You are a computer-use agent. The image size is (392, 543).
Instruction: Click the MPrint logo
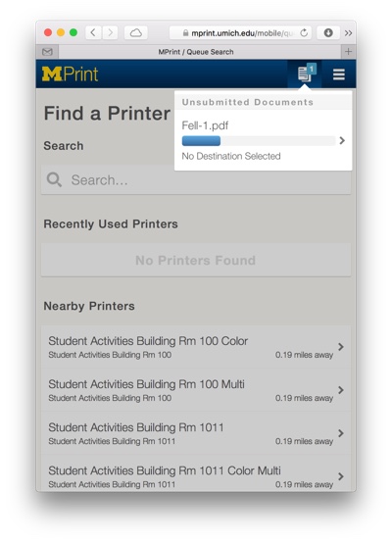pos(70,74)
